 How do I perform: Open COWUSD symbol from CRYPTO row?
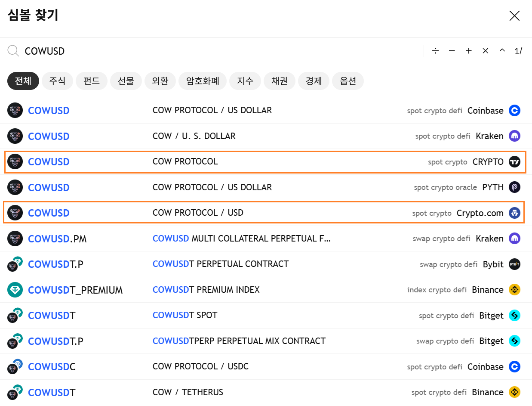[49, 162]
